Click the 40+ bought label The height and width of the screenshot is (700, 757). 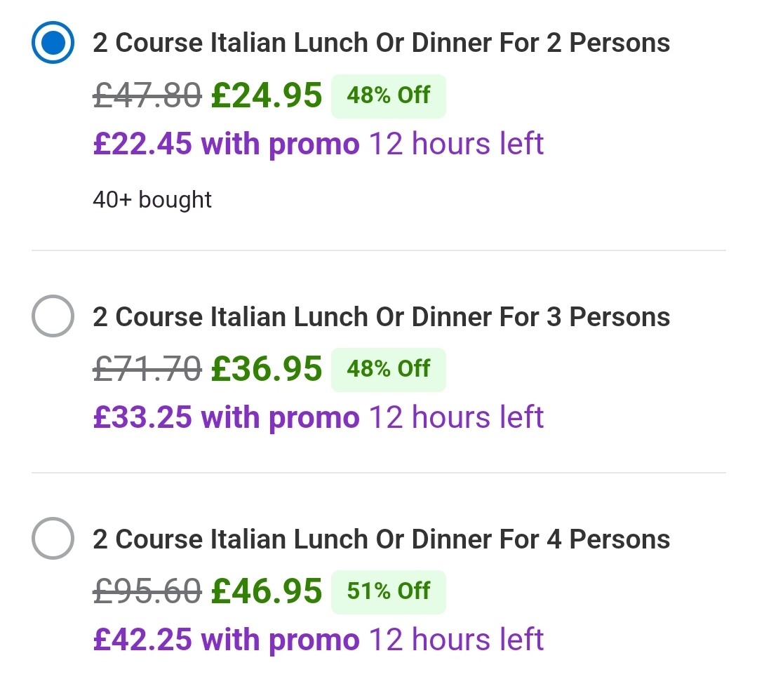point(152,199)
